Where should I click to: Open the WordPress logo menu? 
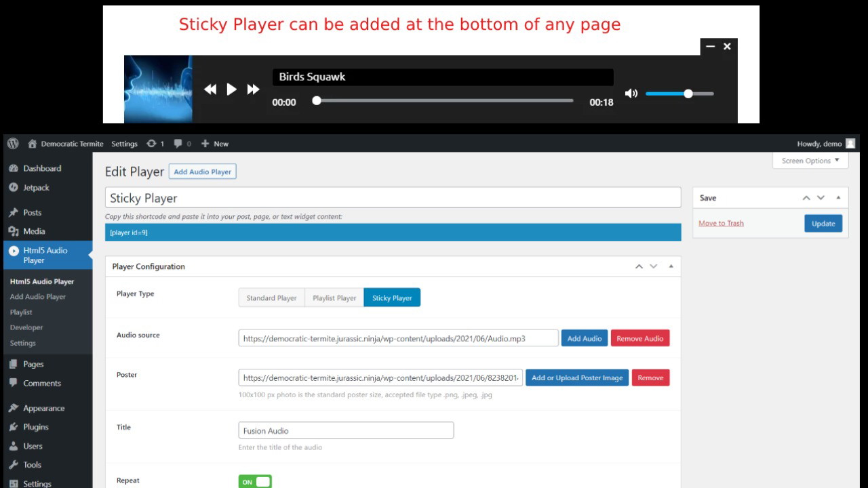tap(12, 144)
